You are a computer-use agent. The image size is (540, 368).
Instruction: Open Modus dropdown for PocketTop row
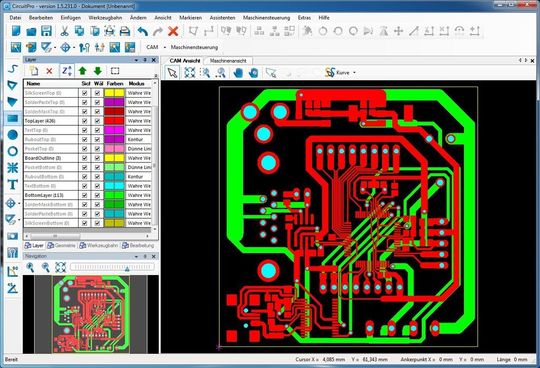pyautogui.click(x=139, y=149)
